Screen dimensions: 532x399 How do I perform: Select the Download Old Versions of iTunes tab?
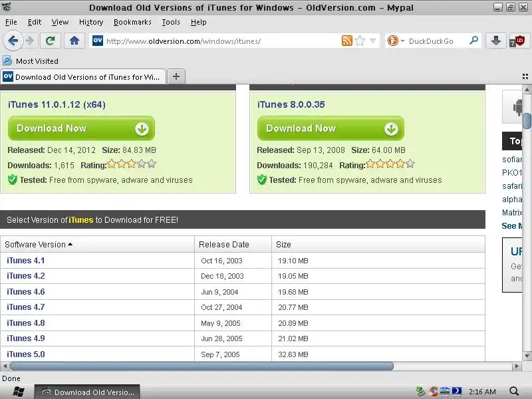click(x=83, y=76)
